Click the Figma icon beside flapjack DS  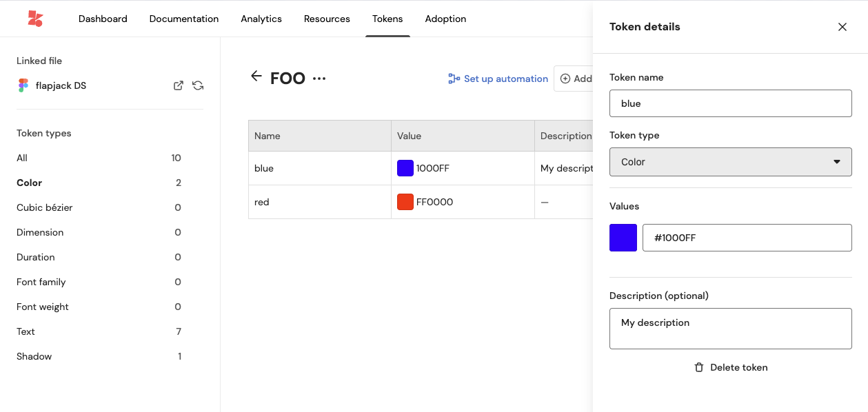point(23,85)
